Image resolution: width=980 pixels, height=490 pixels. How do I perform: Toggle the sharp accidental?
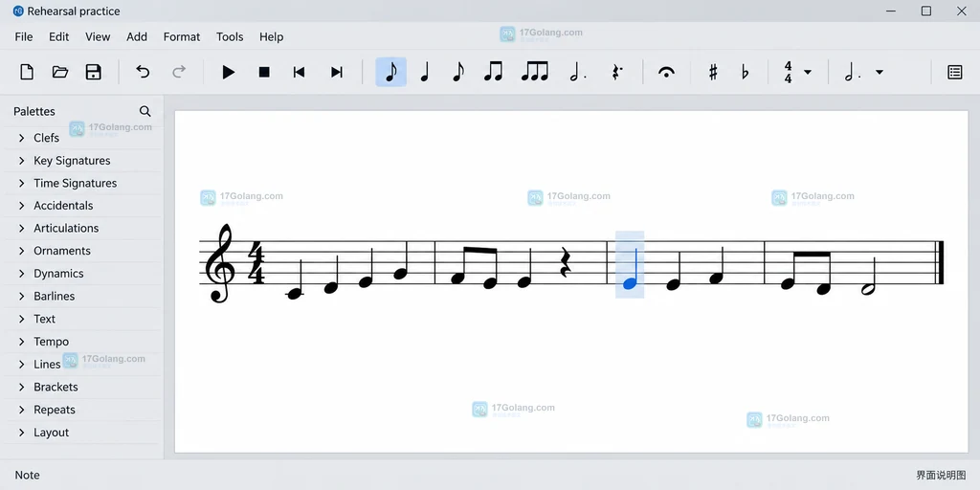click(713, 72)
